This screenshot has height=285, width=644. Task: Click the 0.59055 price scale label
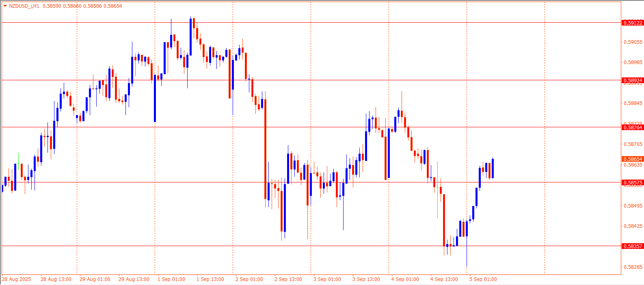633,42
